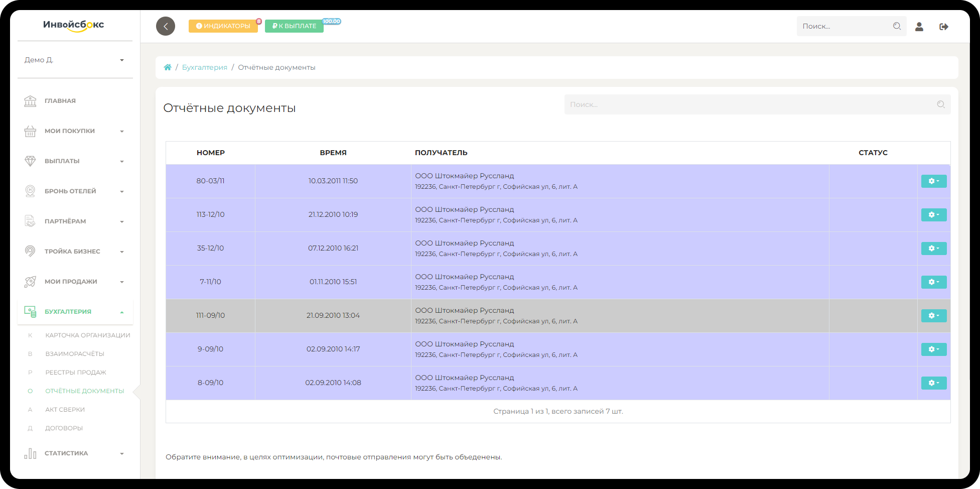This screenshot has height=489, width=980.
Task: Click the top header search magnifier icon
Action: 897,26
